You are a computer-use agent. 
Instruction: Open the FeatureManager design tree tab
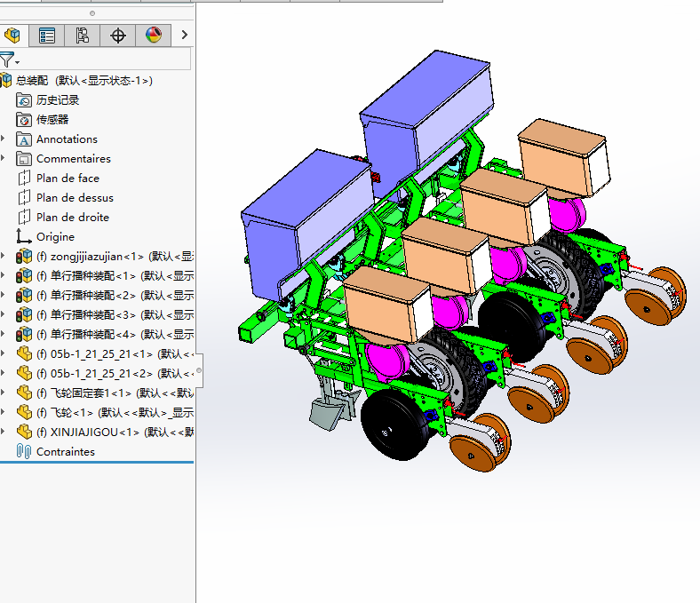coord(13,35)
